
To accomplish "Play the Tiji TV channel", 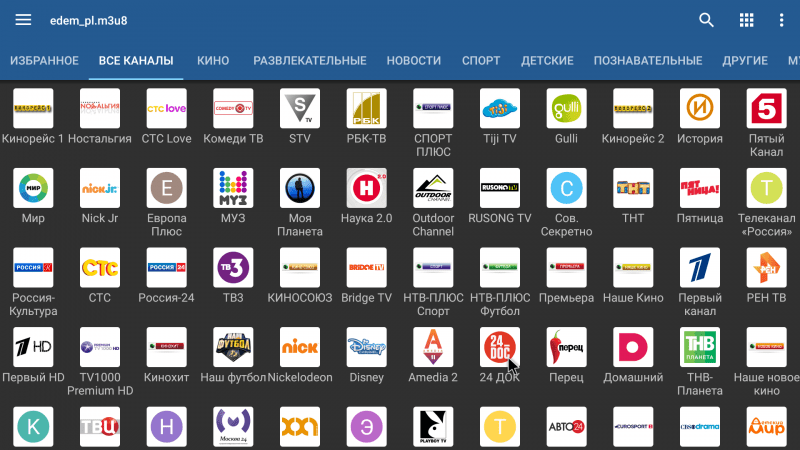I will tap(500, 108).
